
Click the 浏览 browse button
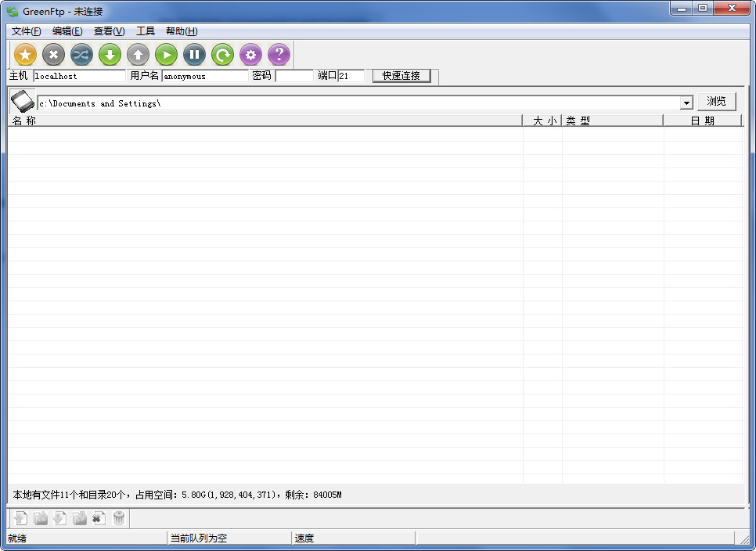716,102
